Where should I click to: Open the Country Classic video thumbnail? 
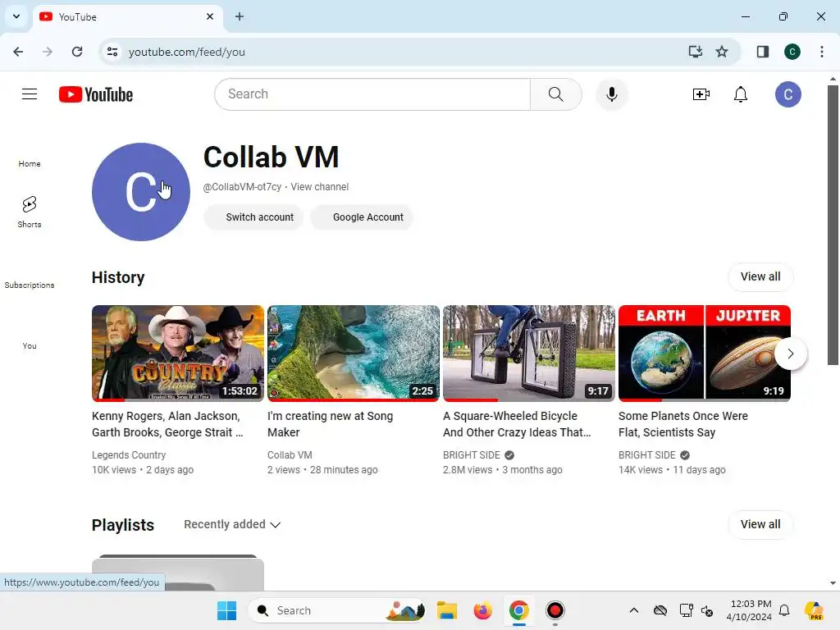[178, 353]
